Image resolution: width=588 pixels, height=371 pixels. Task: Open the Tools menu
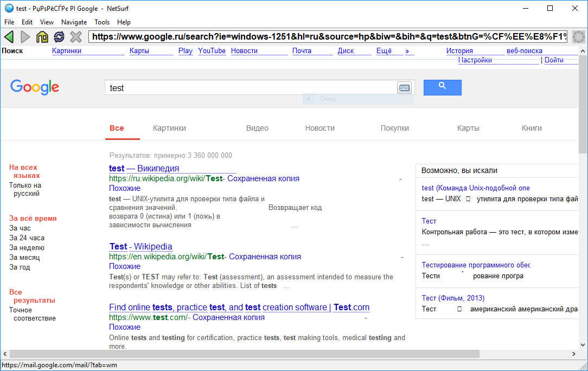[102, 22]
